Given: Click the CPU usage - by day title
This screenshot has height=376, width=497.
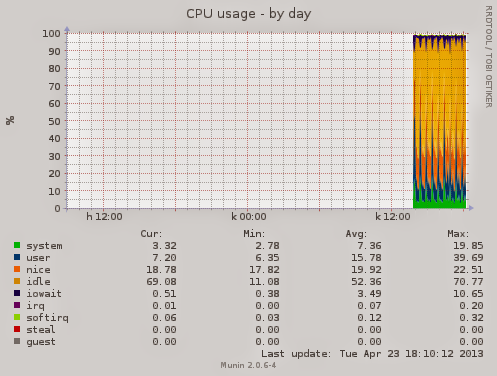Looking at the screenshot, I should tap(249, 14).
